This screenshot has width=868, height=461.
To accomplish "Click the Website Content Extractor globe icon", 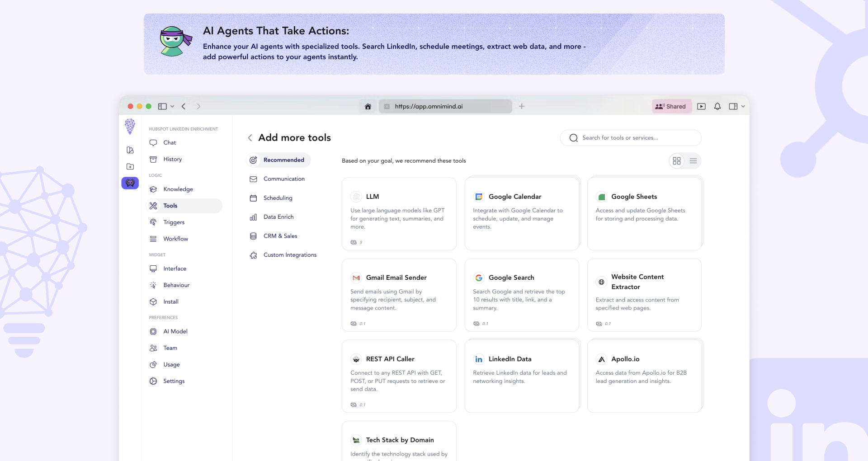I will tap(601, 282).
